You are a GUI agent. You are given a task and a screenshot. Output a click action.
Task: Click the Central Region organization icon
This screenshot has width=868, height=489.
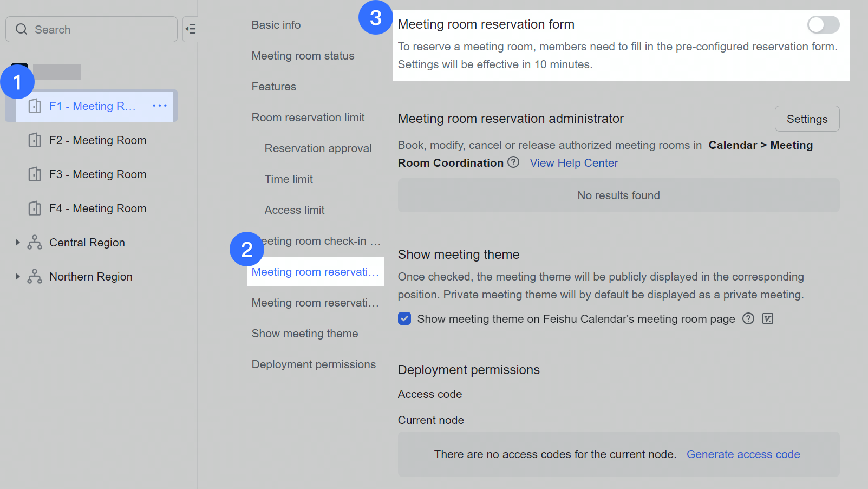pos(34,242)
